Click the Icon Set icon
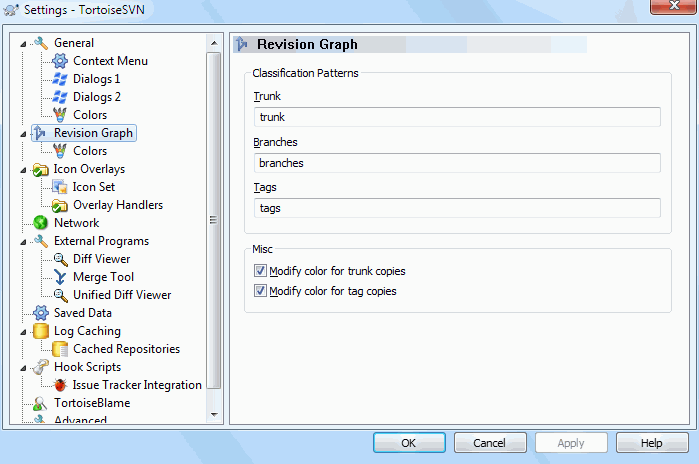 (x=60, y=187)
